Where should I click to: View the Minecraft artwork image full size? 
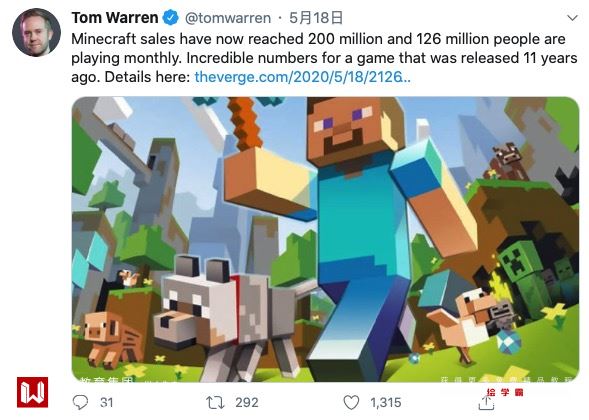[325, 239]
